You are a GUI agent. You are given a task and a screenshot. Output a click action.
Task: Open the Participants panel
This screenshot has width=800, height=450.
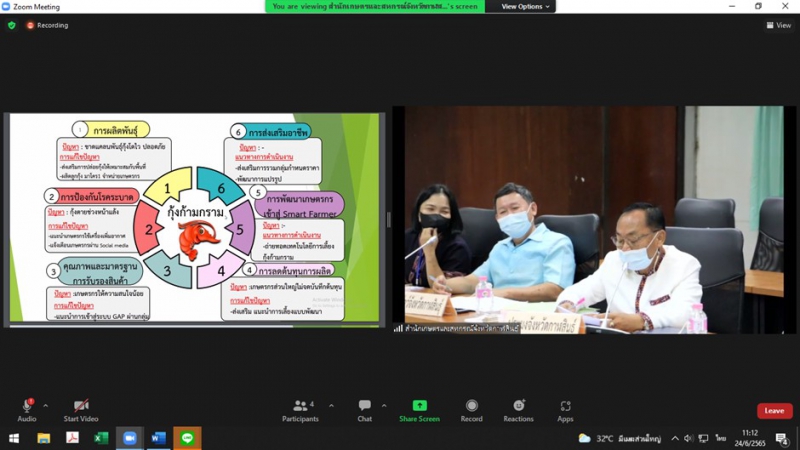coord(299,406)
